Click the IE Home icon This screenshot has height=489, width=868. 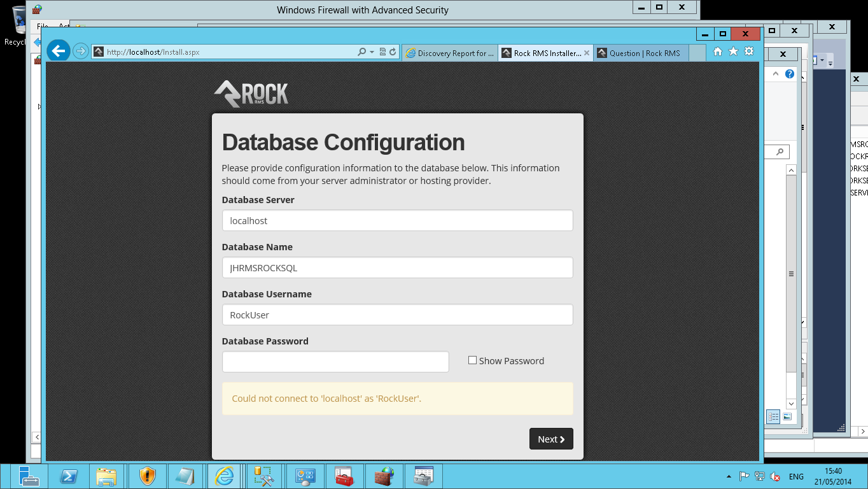click(718, 52)
